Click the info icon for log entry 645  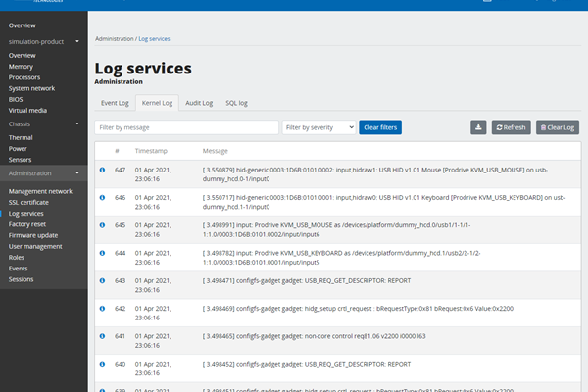102,225
